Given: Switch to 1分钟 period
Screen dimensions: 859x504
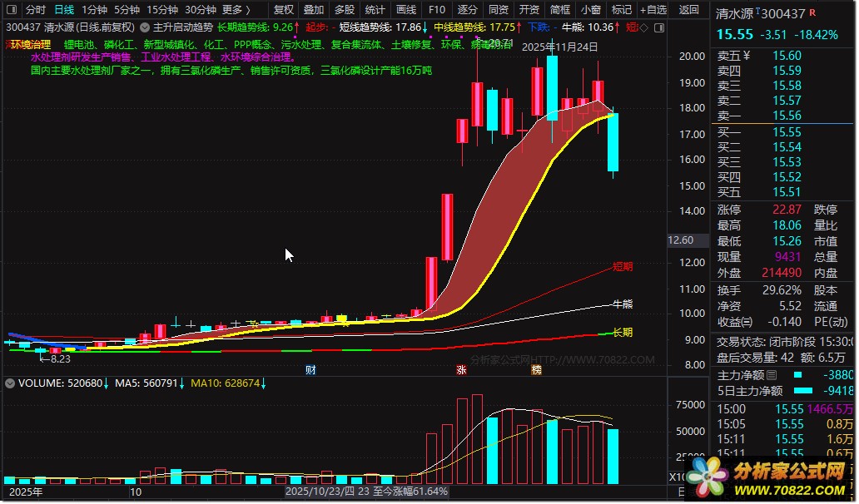Looking at the screenshot, I should (94, 10).
